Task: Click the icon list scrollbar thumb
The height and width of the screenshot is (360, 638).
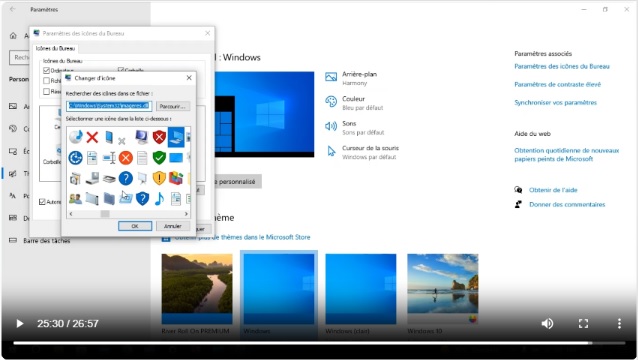Action: tap(105, 214)
